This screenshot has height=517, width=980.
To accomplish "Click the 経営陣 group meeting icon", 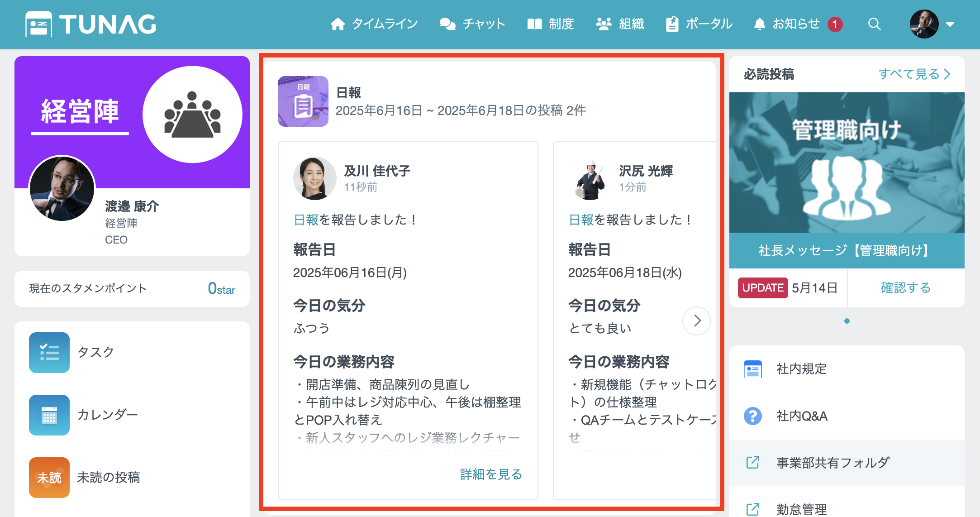I will pos(192,115).
